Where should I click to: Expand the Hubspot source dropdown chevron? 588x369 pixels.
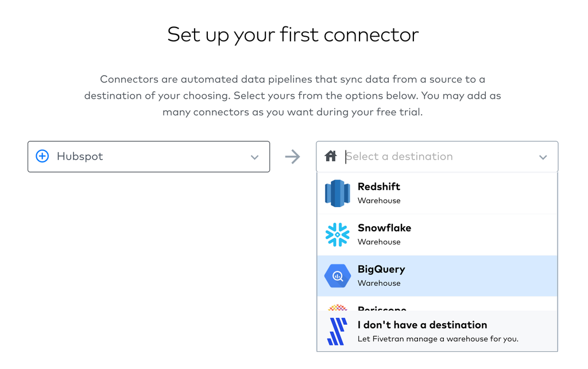pos(254,157)
